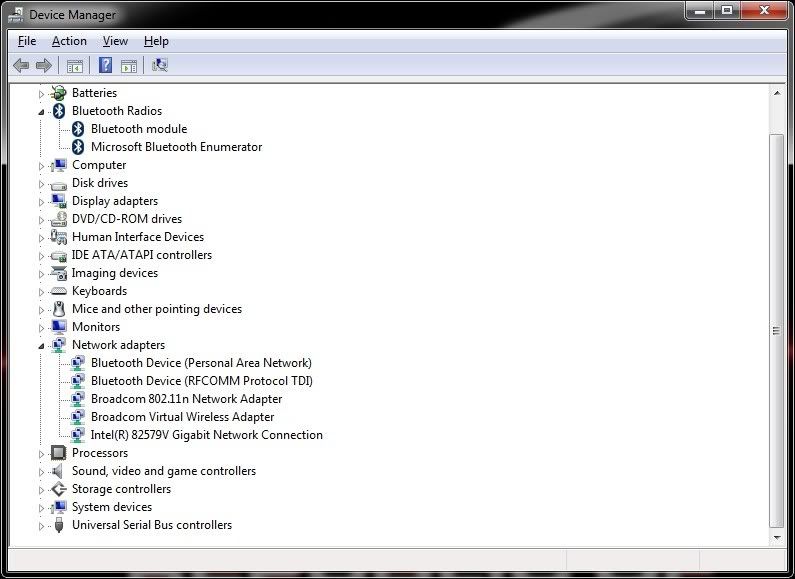Click the Disk drives category icon
The image size is (795, 579).
point(59,184)
